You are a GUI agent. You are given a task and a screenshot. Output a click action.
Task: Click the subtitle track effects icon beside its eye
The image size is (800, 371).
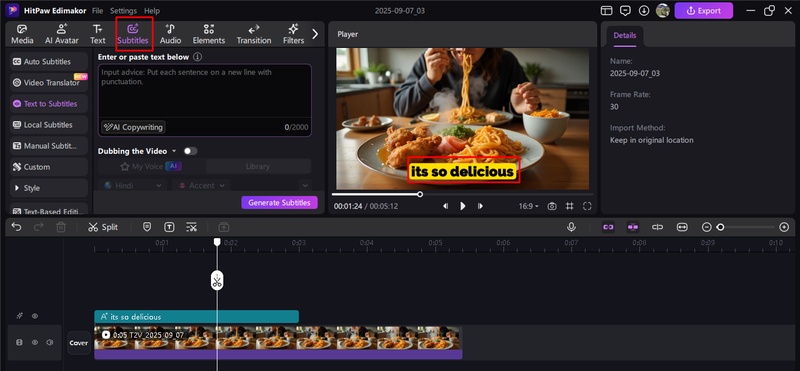tap(19, 316)
